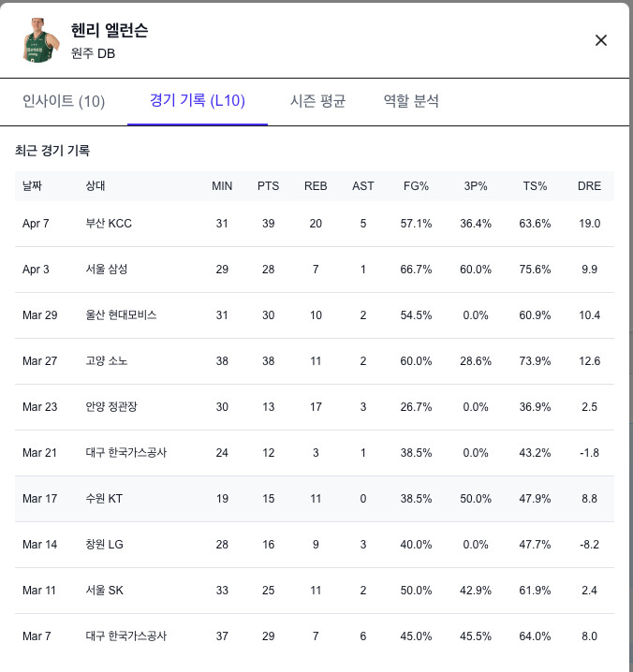Click the Mar 29 울산 현대모비스 row

(x=315, y=315)
